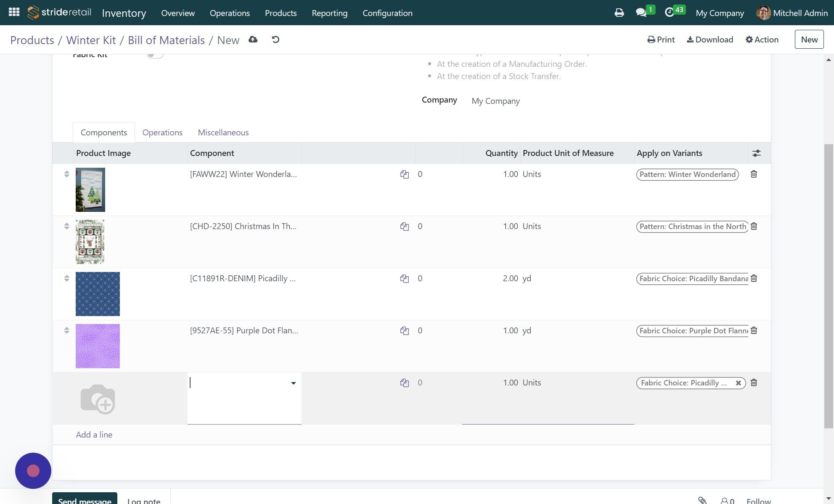Delete the Christmas In The North row

[754, 226]
